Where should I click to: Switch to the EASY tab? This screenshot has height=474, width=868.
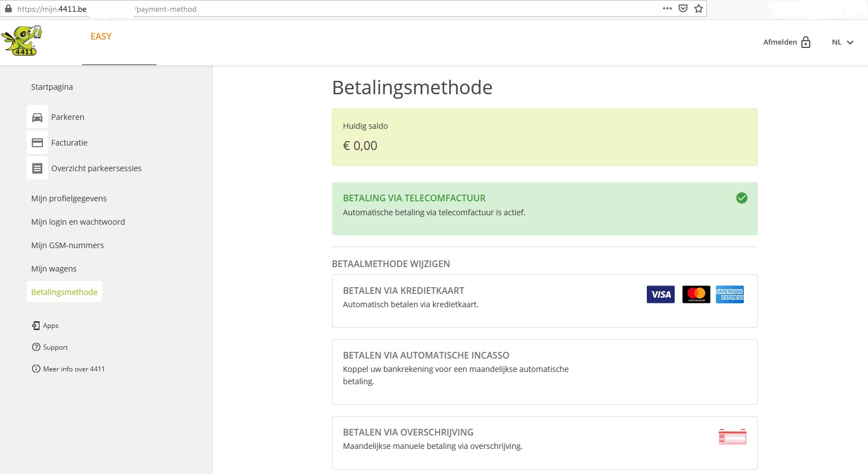point(101,36)
